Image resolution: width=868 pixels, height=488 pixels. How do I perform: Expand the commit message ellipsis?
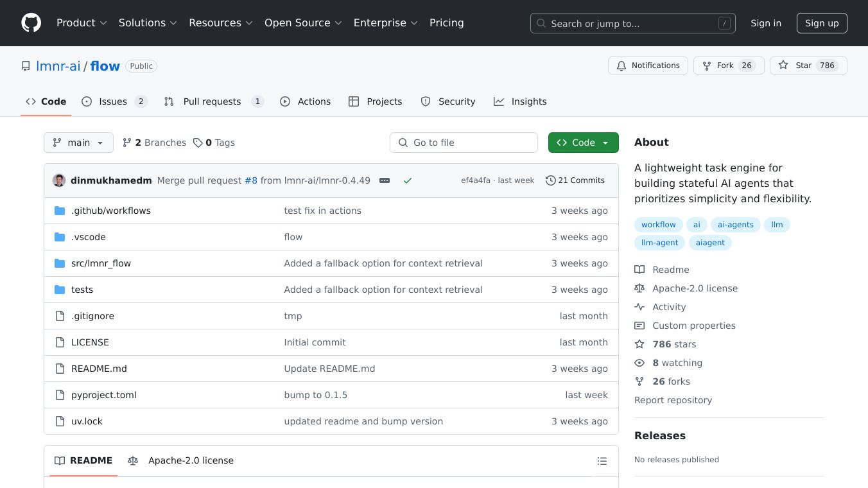click(385, 180)
